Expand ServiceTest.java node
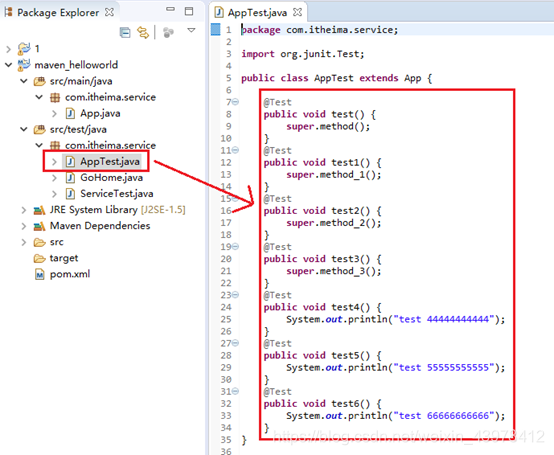 click(x=54, y=194)
